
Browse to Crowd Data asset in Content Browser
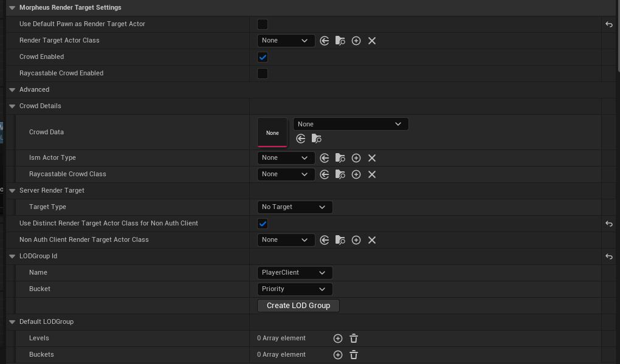(x=317, y=139)
